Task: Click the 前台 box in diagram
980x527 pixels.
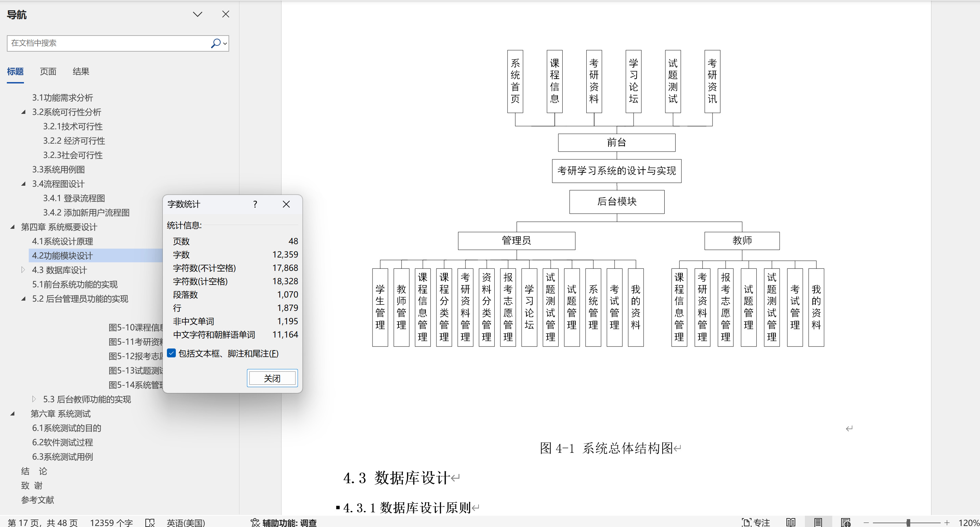Action: coord(616,143)
